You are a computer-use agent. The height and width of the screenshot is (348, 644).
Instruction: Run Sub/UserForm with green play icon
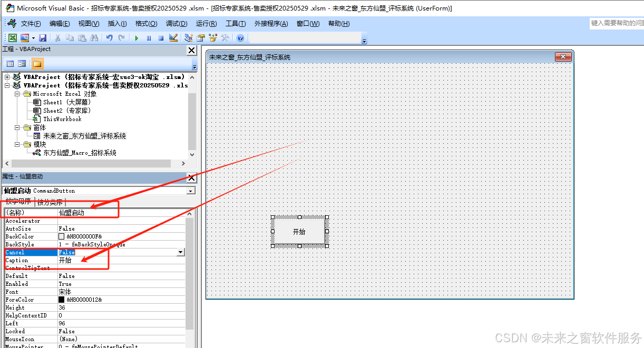[x=136, y=38]
